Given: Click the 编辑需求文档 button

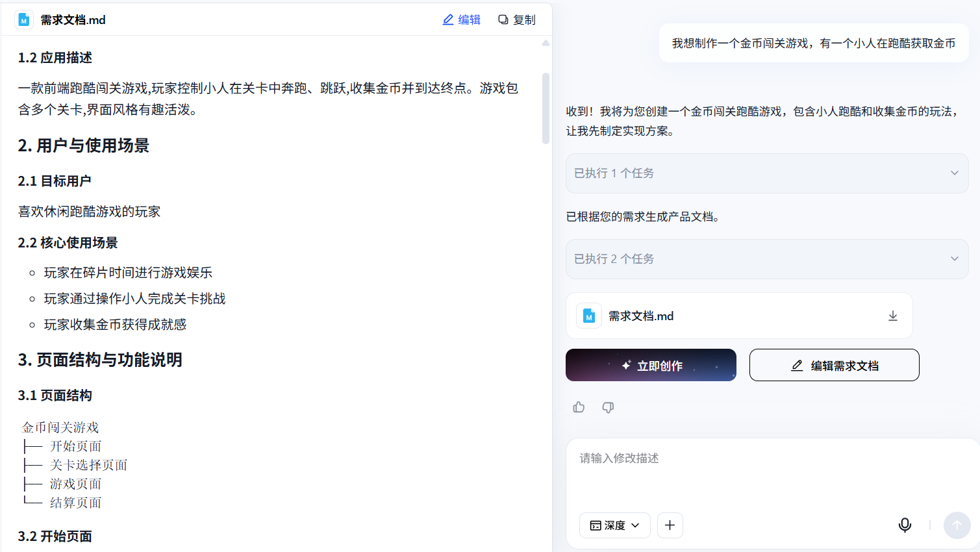Looking at the screenshot, I should point(834,365).
